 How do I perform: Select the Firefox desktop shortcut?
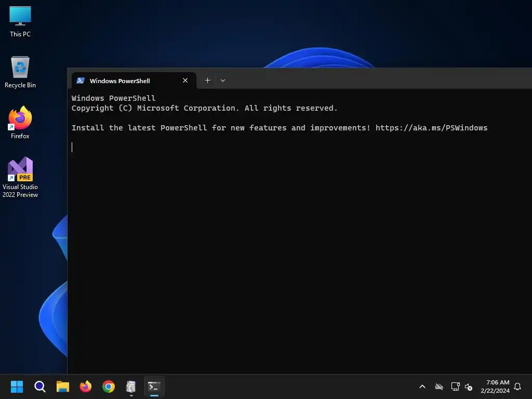(20, 123)
